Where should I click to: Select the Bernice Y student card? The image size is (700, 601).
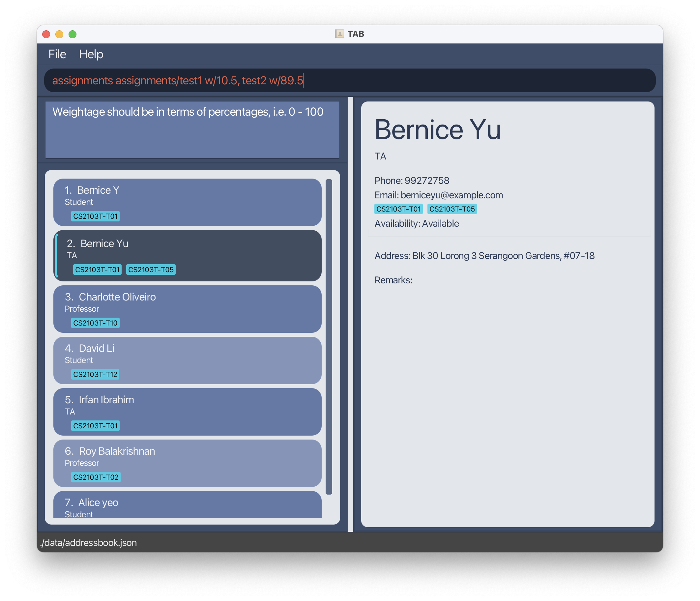[x=187, y=202]
